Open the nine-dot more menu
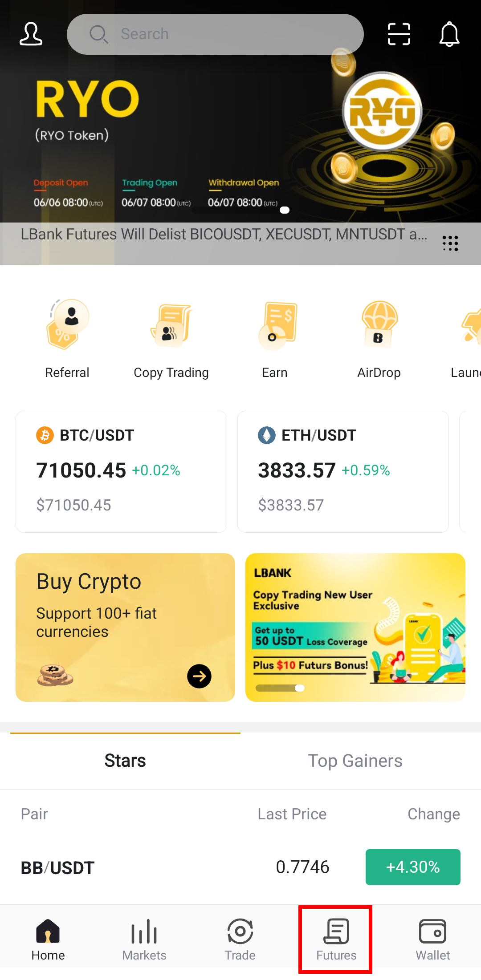The height and width of the screenshot is (980, 481). coord(450,243)
